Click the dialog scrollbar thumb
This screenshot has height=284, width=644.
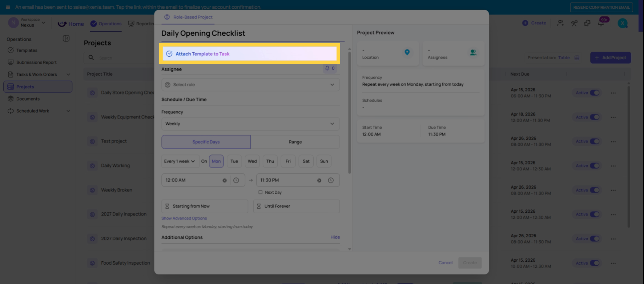[x=350, y=112]
